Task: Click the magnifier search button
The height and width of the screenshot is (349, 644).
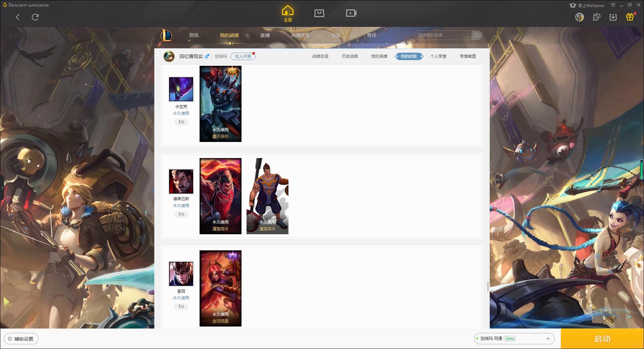Action: tap(477, 35)
